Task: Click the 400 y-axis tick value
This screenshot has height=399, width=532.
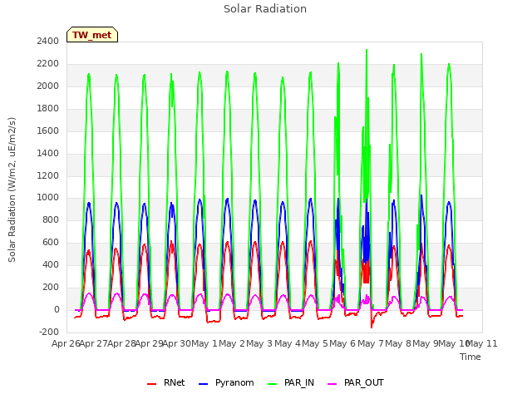Action: pos(51,264)
